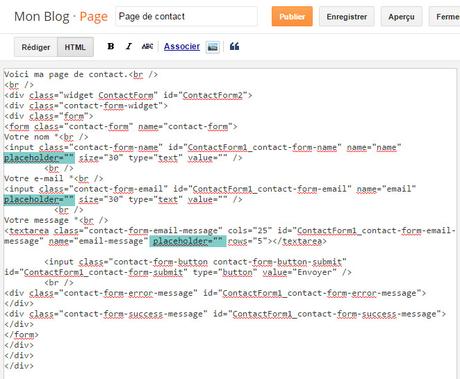
Task: Click the 'Votre nom' line in code
Action: click(x=46, y=137)
